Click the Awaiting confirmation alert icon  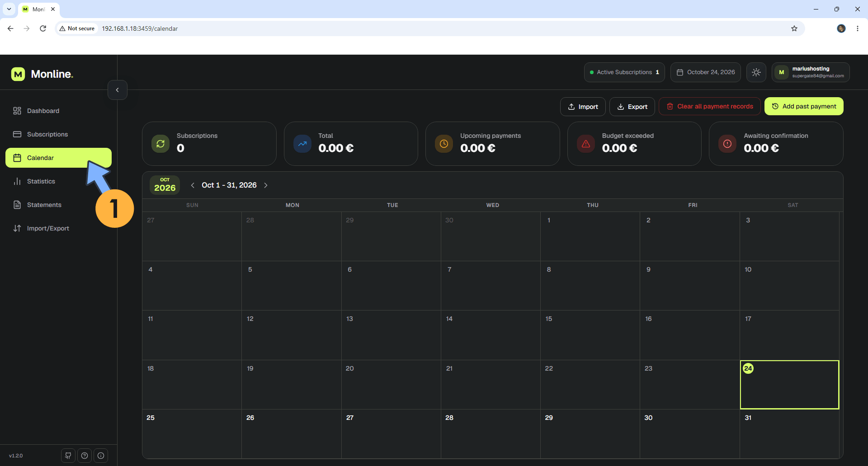(x=727, y=144)
